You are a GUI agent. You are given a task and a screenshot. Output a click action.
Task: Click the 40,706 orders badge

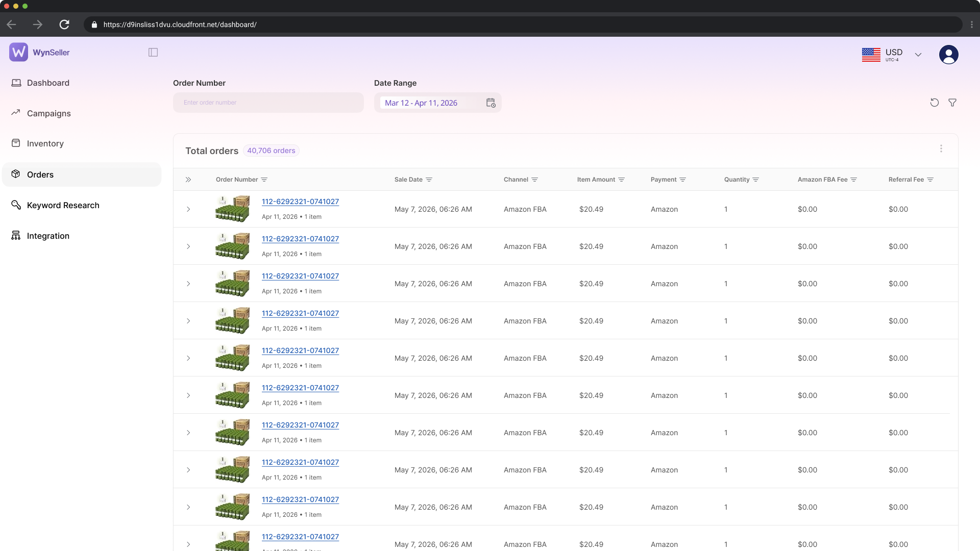tap(271, 151)
